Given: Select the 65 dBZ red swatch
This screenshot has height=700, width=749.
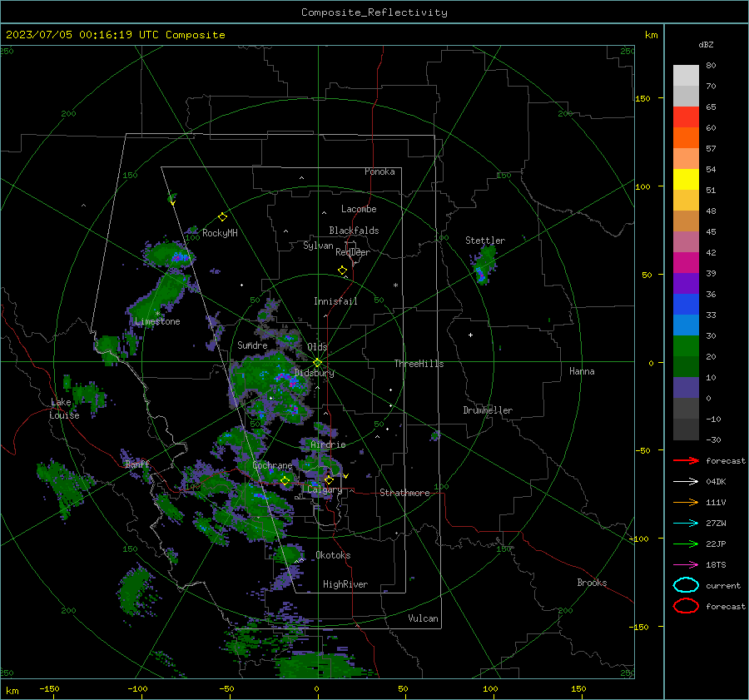Looking at the screenshot, I should click(686, 117).
